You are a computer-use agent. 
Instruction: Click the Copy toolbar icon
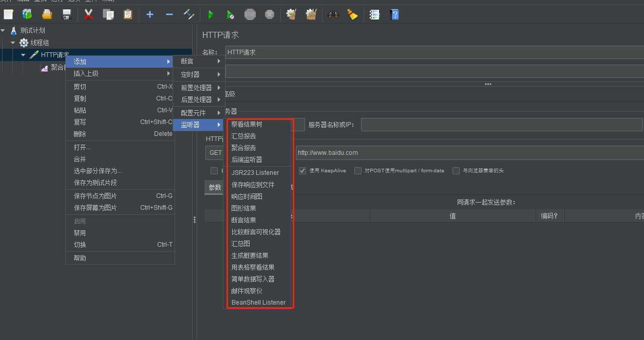point(108,14)
